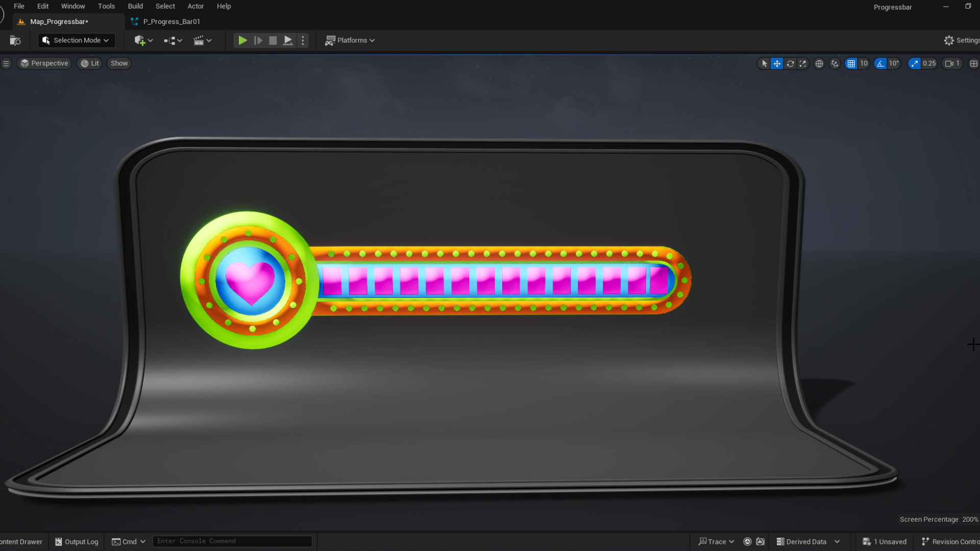Image resolution: width=980 pixels, height=551 pixels.
Task: Open the Cinematics clapperboard dropdown
Action: coord(203,40)
